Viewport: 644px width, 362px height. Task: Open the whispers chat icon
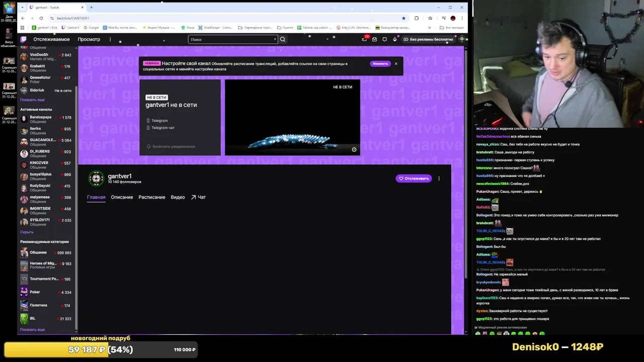tap(385, 39)
